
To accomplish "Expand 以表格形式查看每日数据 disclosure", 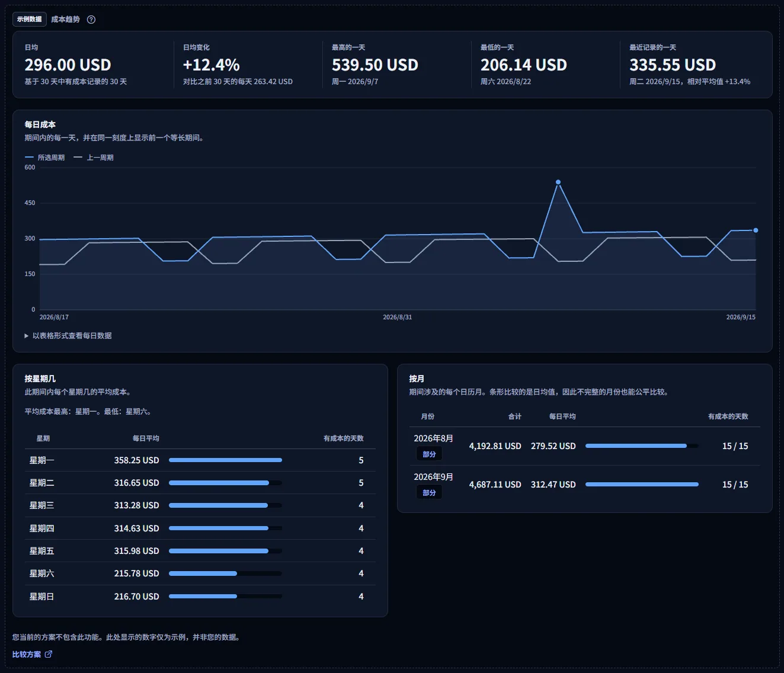I will tap(68, 335).
